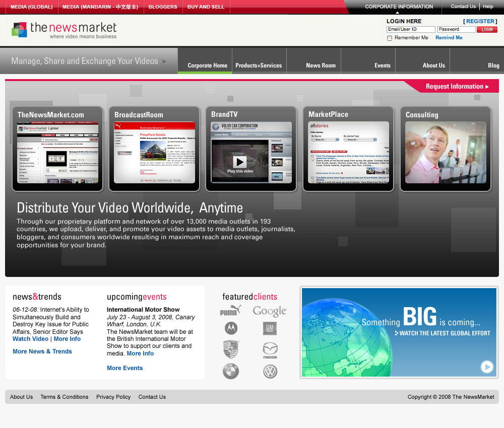Click the Google client logo
Viewport: 504px width, 428px height.
click(x=270, y=311)
